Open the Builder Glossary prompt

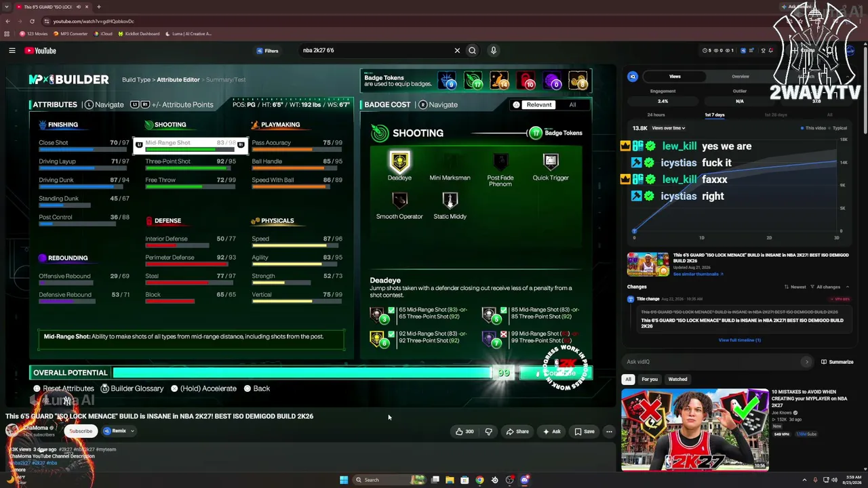pos(132,388)
